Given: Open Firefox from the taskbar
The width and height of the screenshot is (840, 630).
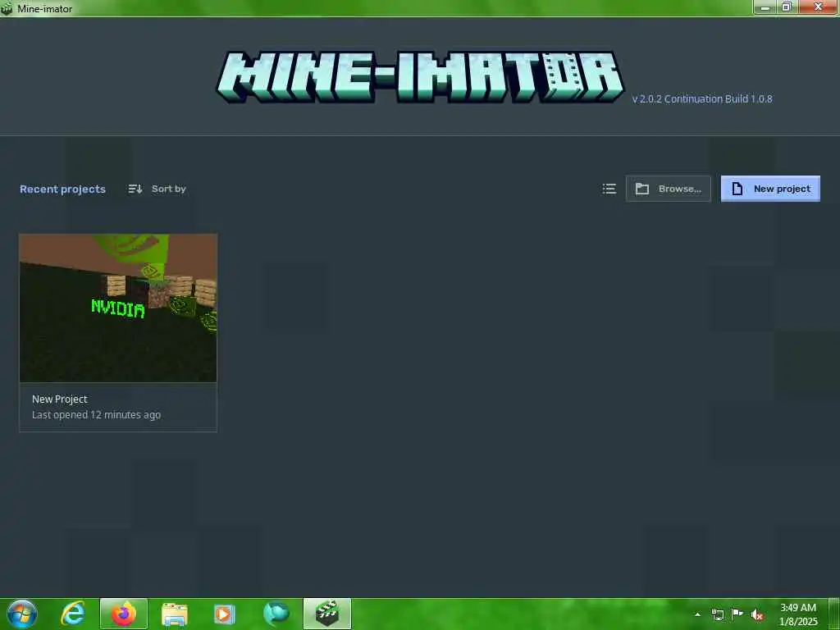Looking at the screenshot, I should 123,614.
